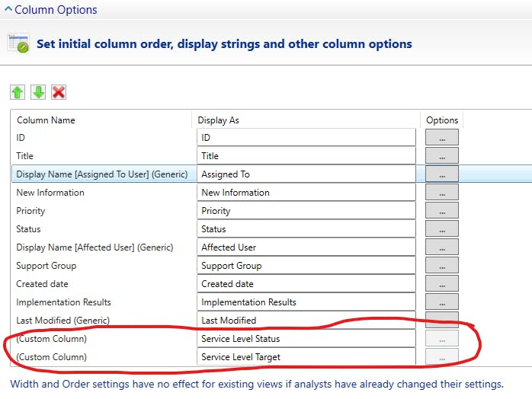Screen dimensions: 532x399
Task: Click options button for the Priority row
Action: 442,210
